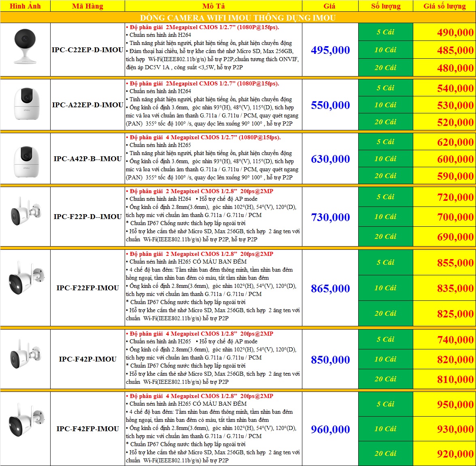Viewport: 476px width, 466px height.
Task: Select the blue price "730,000"
Action: 330,217
